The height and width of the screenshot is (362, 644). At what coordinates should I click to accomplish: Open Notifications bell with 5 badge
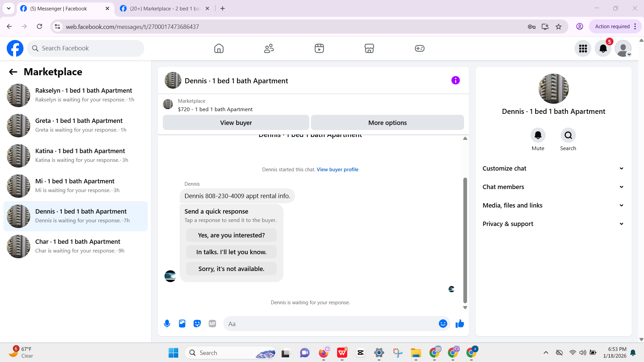point(603,48)
